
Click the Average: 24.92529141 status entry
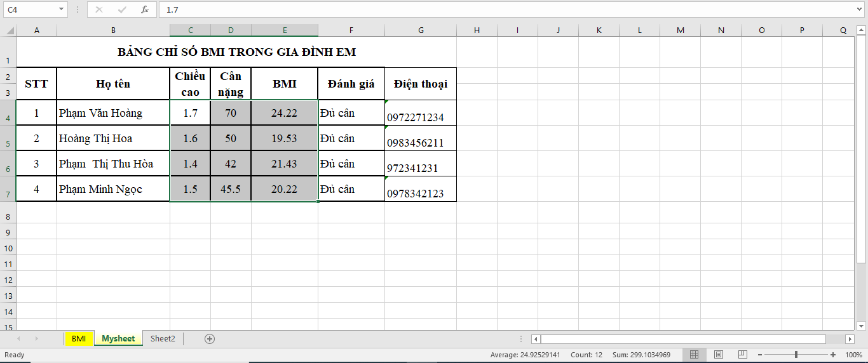[x=525, y=355]
